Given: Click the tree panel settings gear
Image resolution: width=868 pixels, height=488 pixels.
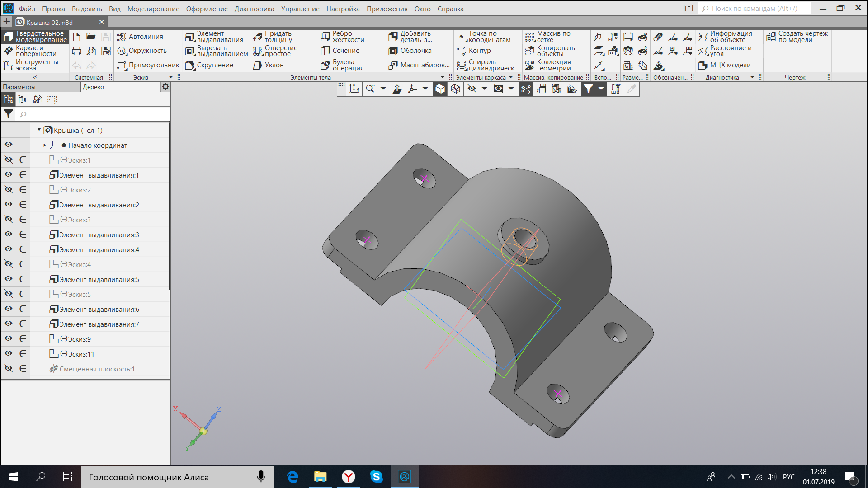Looking at the screenshot, I should click(165, 87).
